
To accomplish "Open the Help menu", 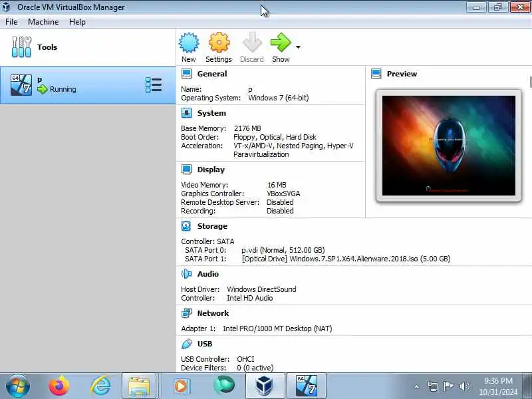I will [x=77, y=22].
